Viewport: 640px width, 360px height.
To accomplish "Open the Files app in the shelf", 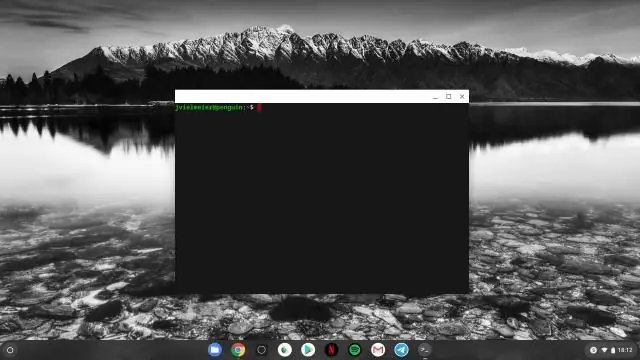I will pyautogui.click(x=215, y=350).
